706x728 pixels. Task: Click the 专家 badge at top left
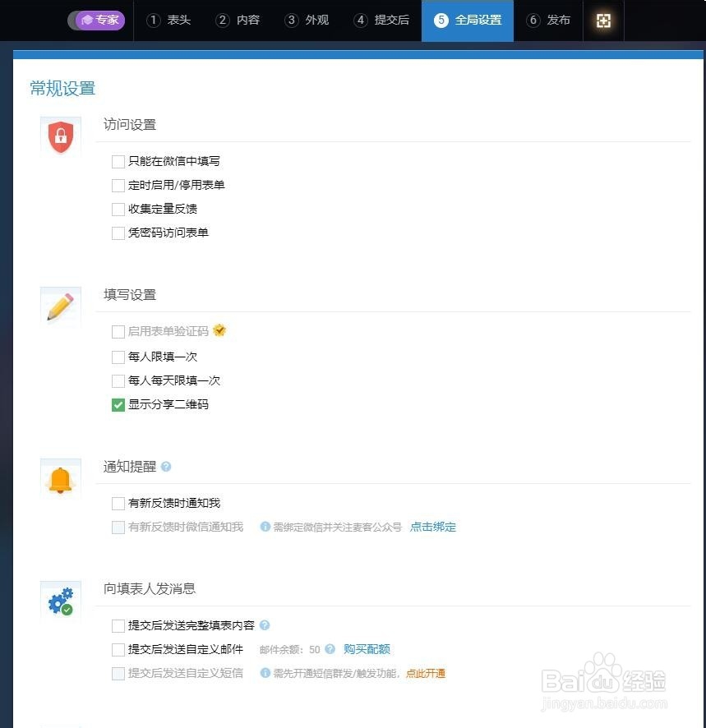96,21
